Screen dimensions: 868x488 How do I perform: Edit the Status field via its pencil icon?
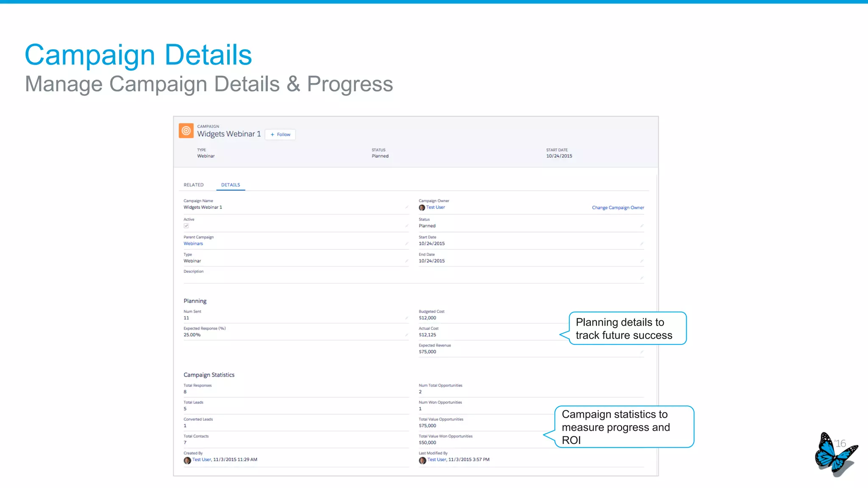pos(642,226)
